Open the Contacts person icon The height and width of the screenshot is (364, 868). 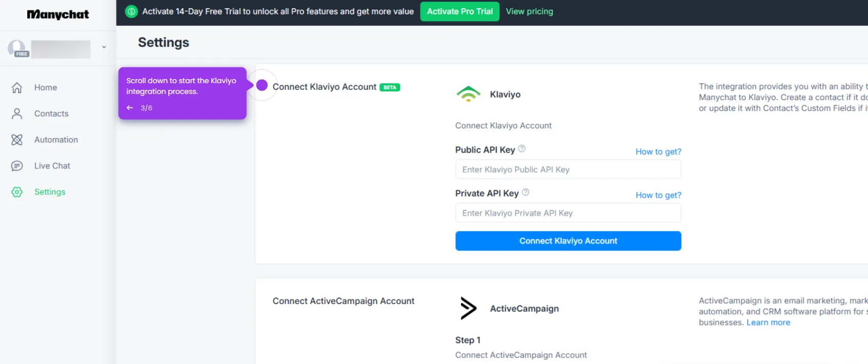click(x=17, y=113)
